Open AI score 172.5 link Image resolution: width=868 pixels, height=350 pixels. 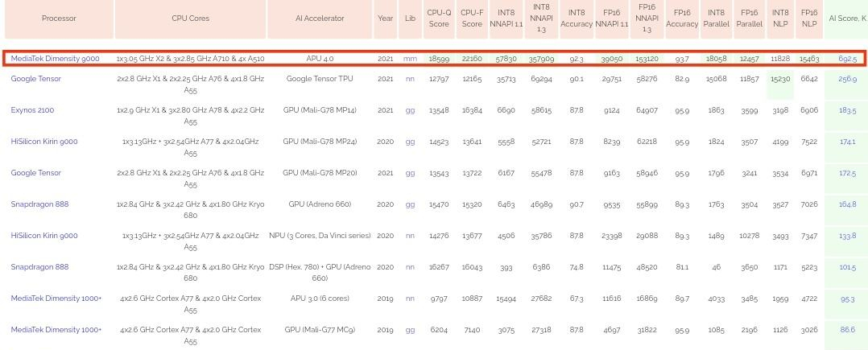pyautogui.click(x=848, y=173)
